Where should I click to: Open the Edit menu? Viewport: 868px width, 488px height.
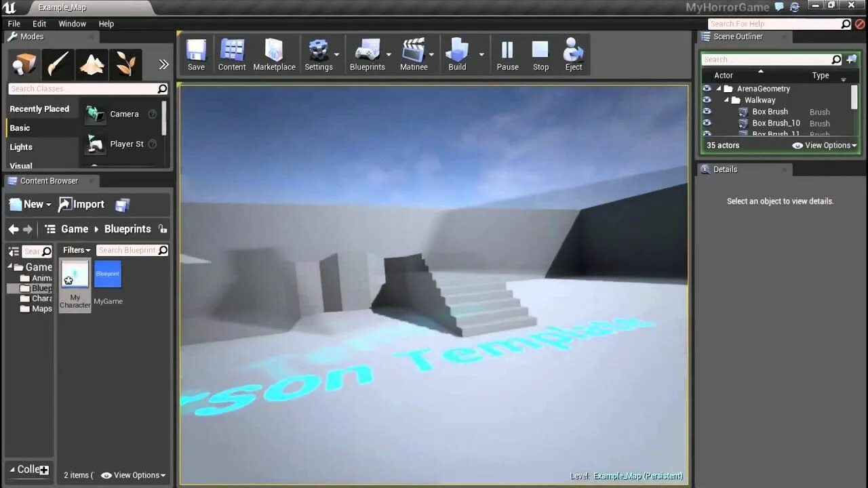[x=39, y=24]
